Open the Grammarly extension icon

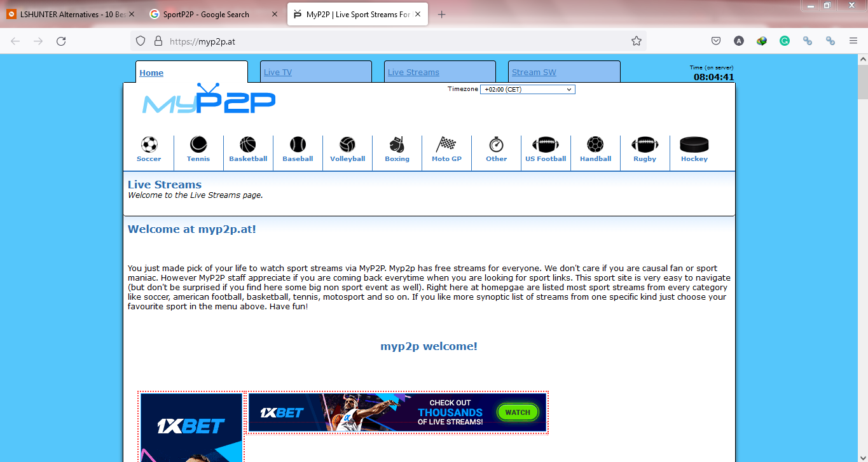click(x=785, y=41)
